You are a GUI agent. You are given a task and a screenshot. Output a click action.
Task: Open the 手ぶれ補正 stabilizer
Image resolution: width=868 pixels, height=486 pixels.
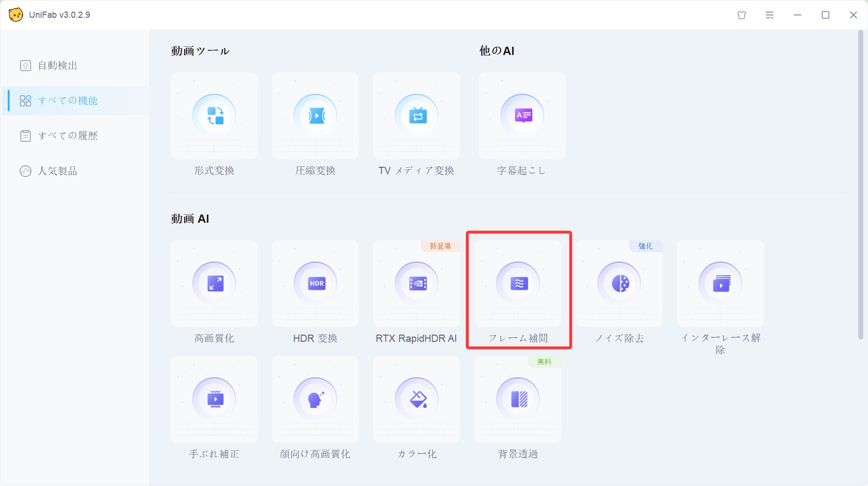[214, 399]
